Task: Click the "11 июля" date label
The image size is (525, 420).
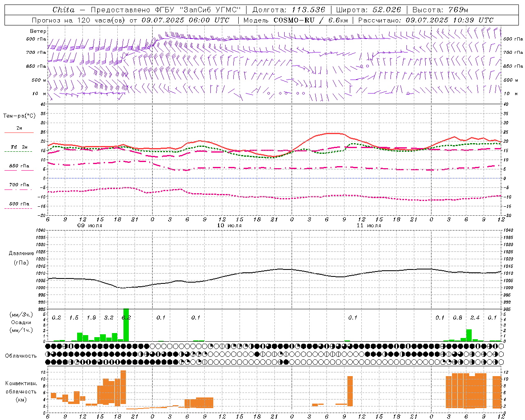Action: (x=369, y=226)
